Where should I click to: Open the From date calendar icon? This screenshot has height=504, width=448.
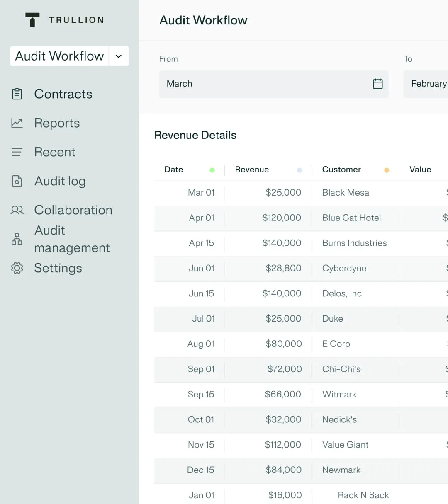tap(378, 84)
